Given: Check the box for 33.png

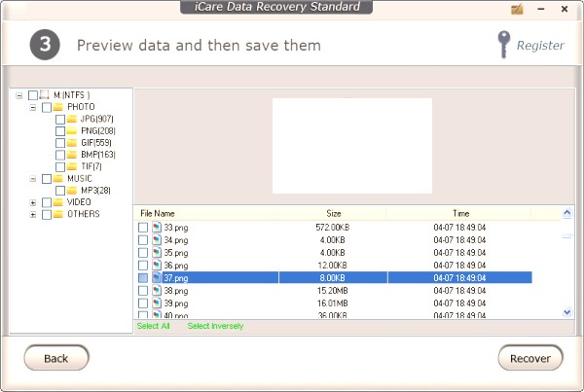Looking at the screenshot, I should [143, 228].
